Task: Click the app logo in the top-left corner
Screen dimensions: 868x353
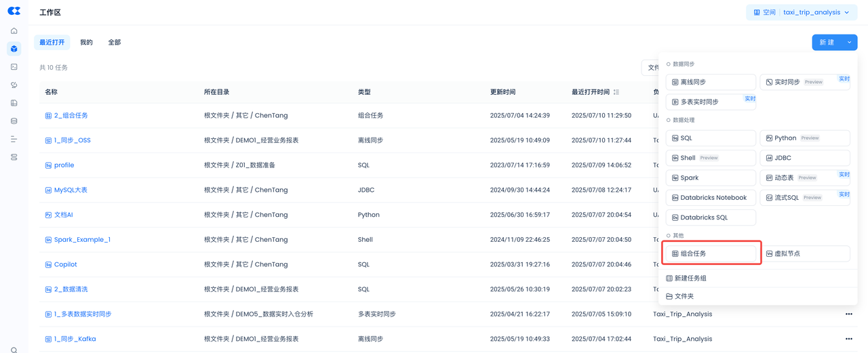Action: (x=14, y=12)
